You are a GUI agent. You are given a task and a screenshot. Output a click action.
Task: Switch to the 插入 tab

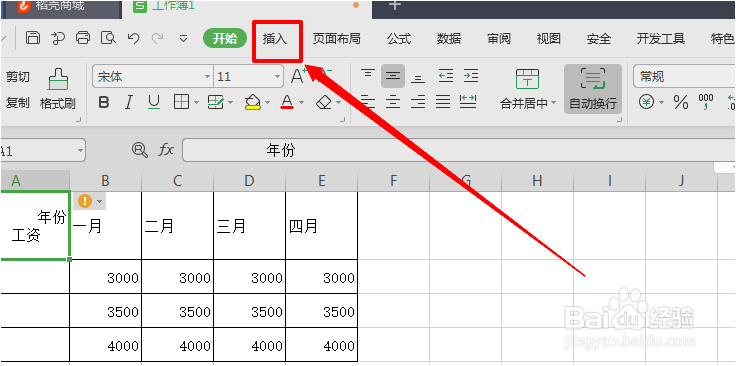(x=275, y=39)
